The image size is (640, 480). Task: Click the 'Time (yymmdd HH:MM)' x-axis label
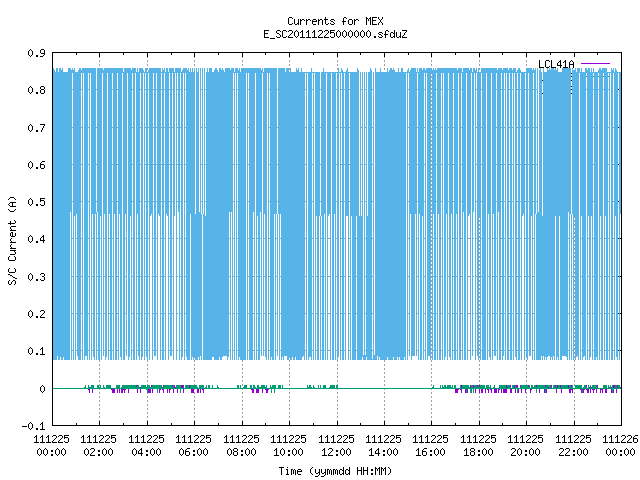[335, 471]
